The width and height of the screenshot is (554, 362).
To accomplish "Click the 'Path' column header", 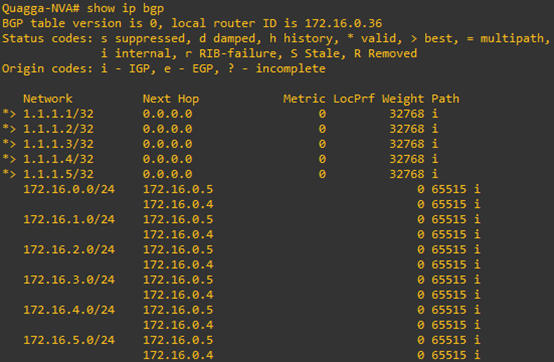I will pos(445,99).
